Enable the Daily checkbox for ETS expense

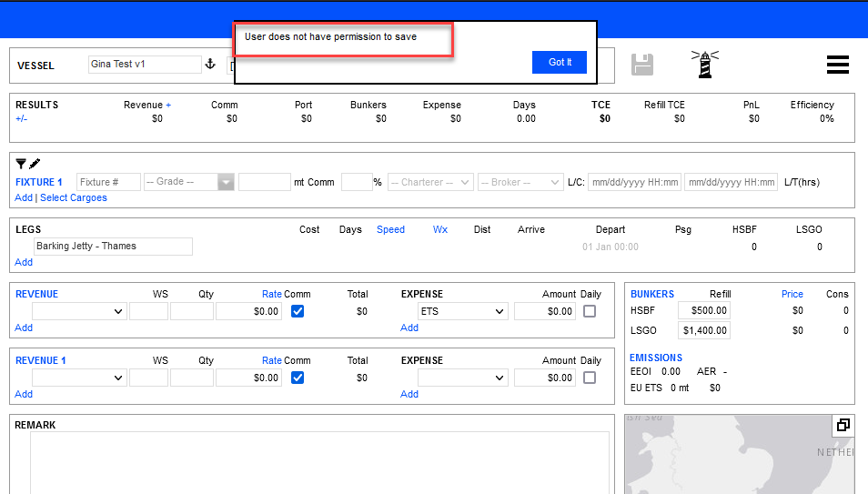click(590, 311)
